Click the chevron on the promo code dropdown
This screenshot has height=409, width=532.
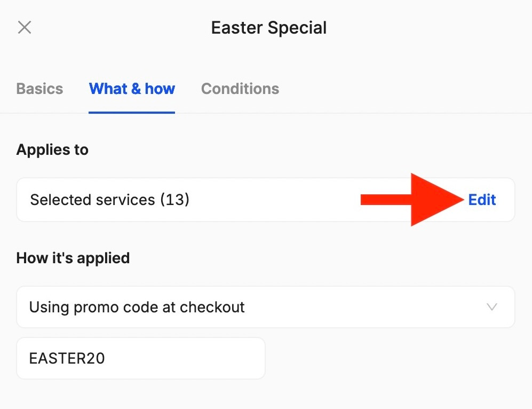[x=491, y=307]
